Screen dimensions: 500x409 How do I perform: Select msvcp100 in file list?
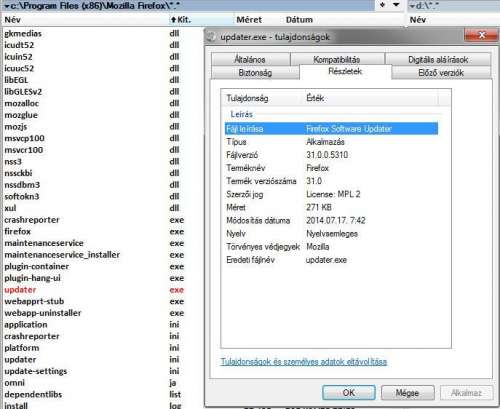[x=24, y=138]
